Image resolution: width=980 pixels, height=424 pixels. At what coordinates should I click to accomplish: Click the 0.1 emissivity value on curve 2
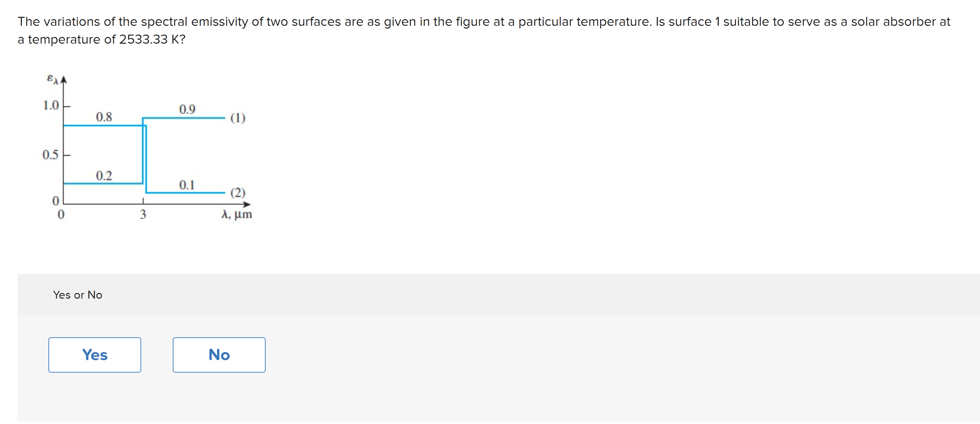(x=186, y=185)
